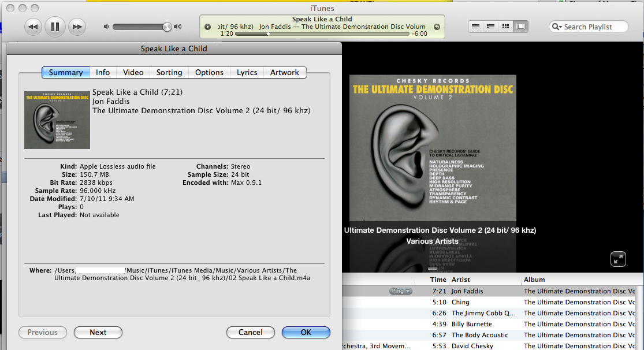The height and width of the screenshot is (350, 644).
Task: Select the David Chesky track row
Action: (489, 346)
